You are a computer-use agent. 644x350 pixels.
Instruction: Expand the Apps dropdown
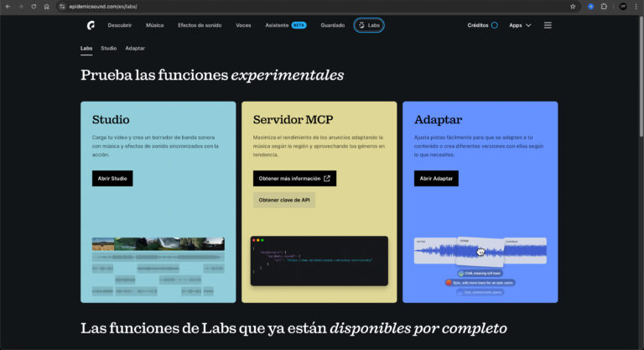point(520,25)
